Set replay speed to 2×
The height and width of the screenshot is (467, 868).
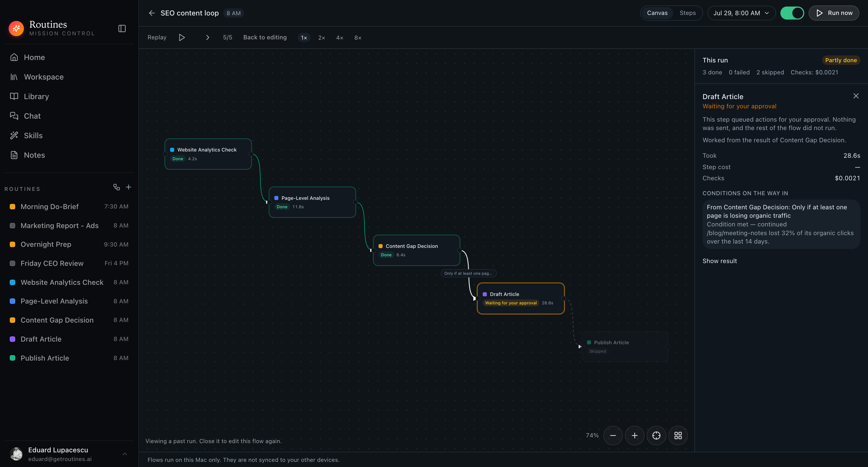pos(321,38)
